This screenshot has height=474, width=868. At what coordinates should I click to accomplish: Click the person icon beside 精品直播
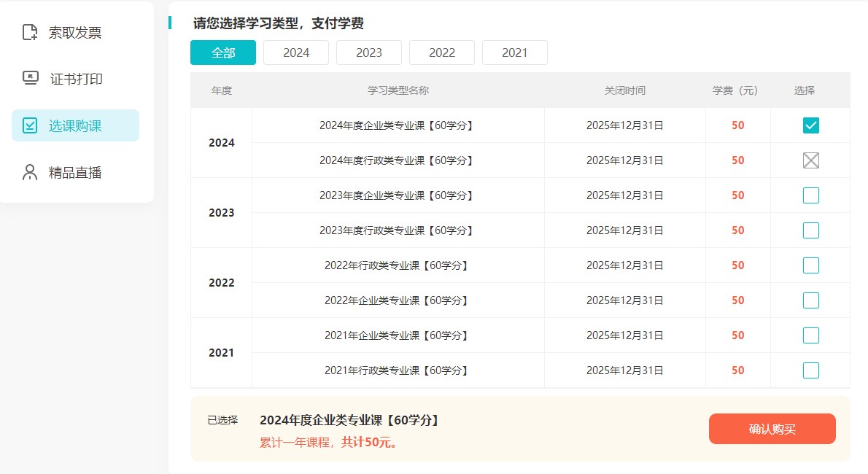click(x=30, y=172)
